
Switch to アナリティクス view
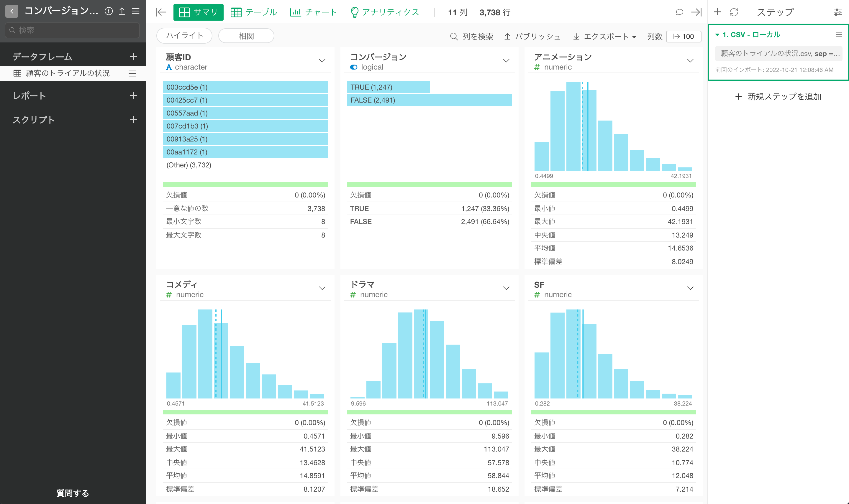(x=385, y=12)
